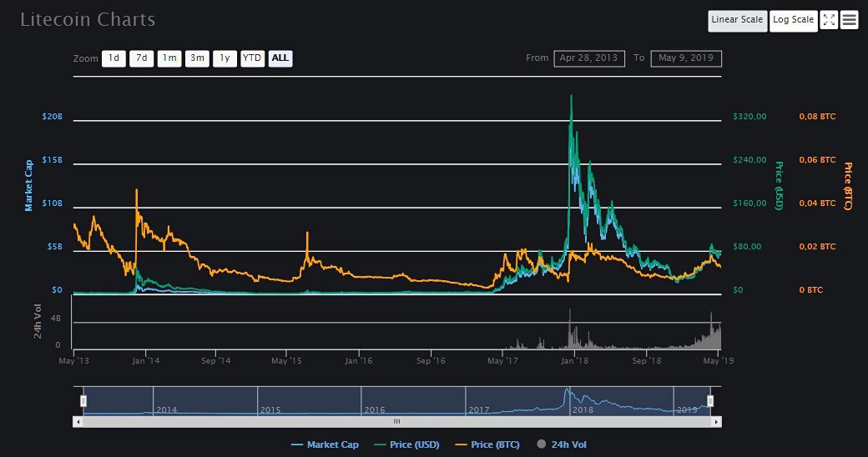The width and height of the screenshot is (868, 457).
Task: Click the navigator scrollbar left arrow
Action: point(78,422)
